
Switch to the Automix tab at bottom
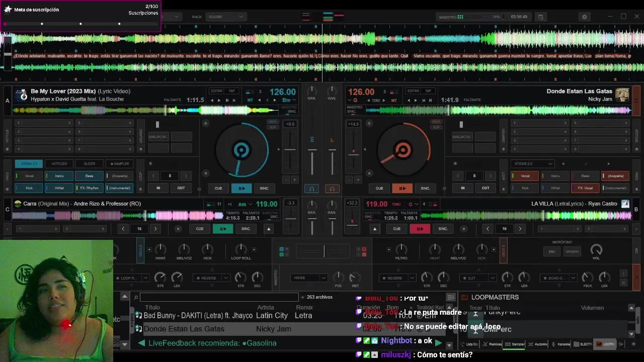click(x=538, y=344)
